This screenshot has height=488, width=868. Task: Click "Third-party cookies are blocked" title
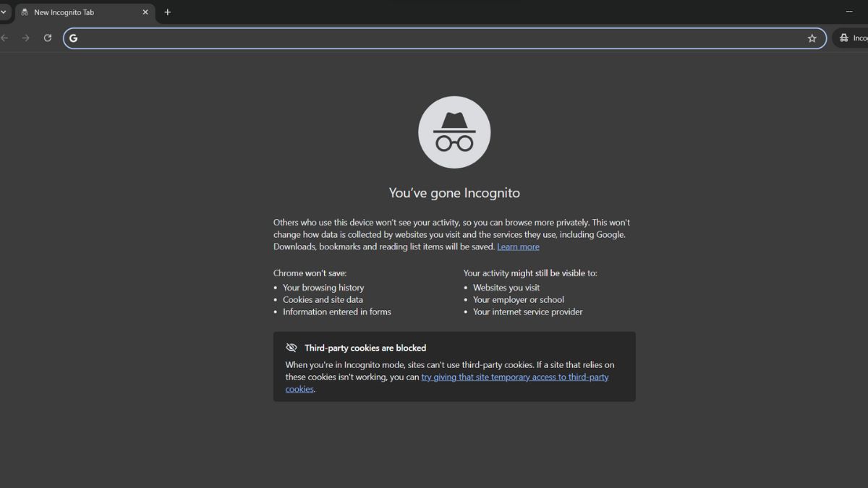pyautogui.click(x=365, y=348)
